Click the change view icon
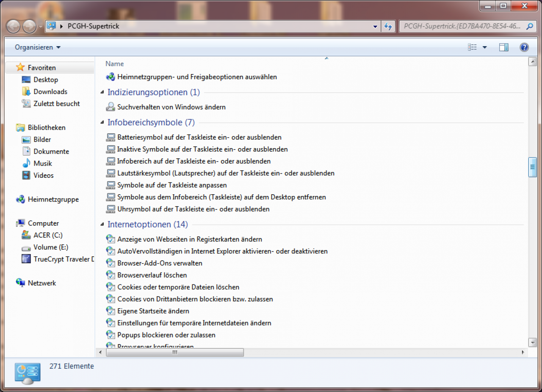Image resolution: width=542 pixels, height=392 pixels. (473, 47)
